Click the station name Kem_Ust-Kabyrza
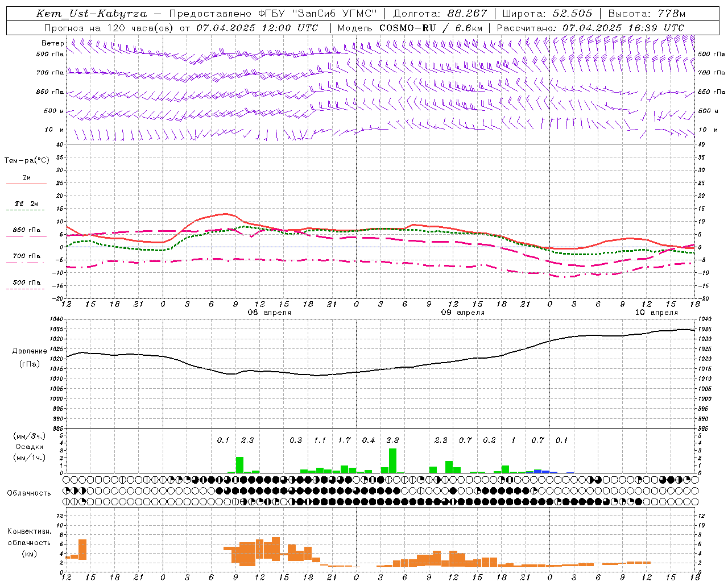This screenshot has height=582, width=728. 92,14
